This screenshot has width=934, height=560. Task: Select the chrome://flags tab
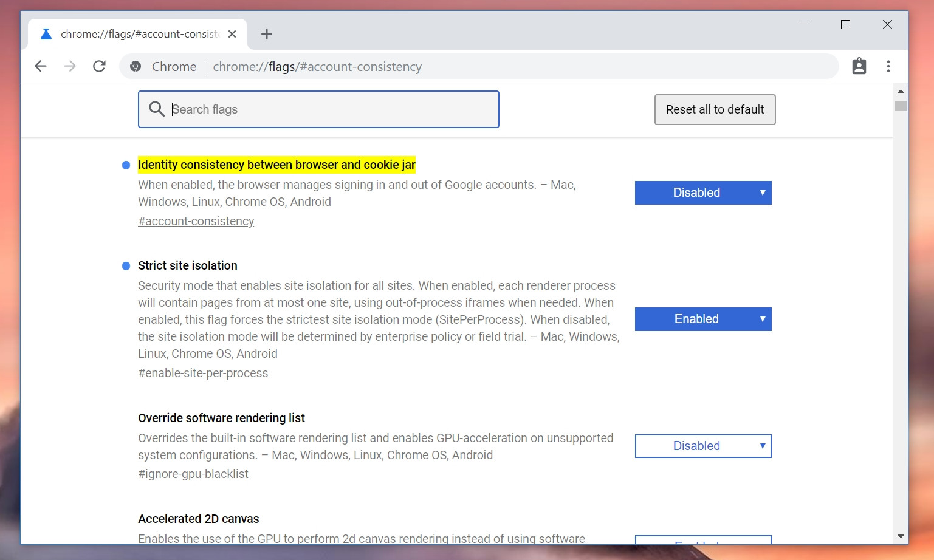(137, 34)
